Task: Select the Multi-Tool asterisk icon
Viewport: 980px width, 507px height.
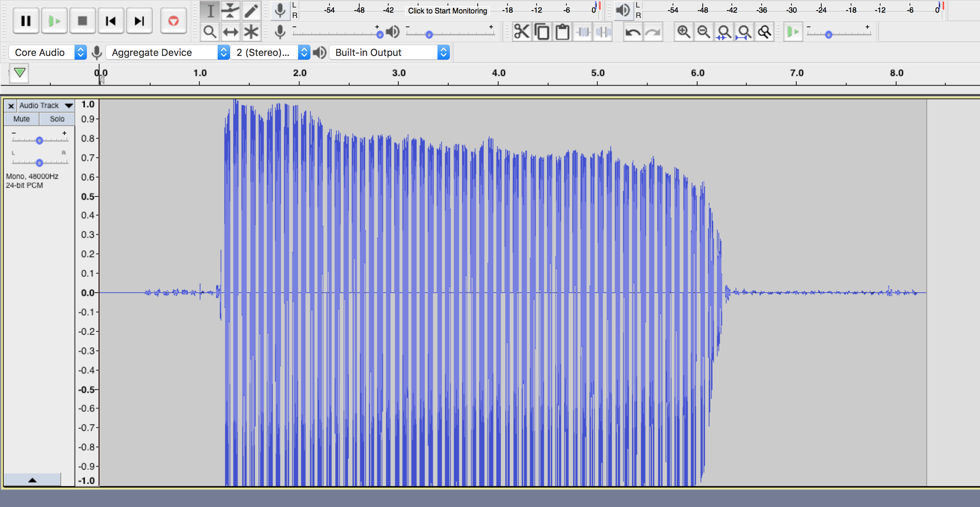Action: [x=251, y=32]
